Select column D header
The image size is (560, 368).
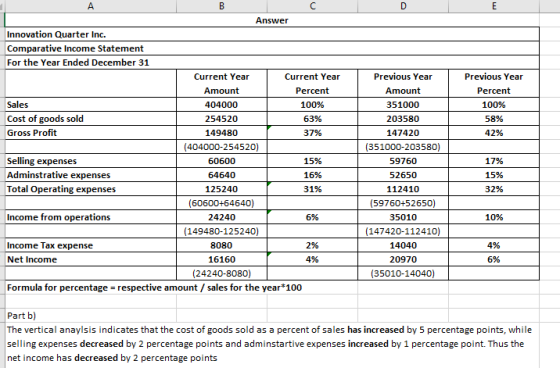point(403,6)
